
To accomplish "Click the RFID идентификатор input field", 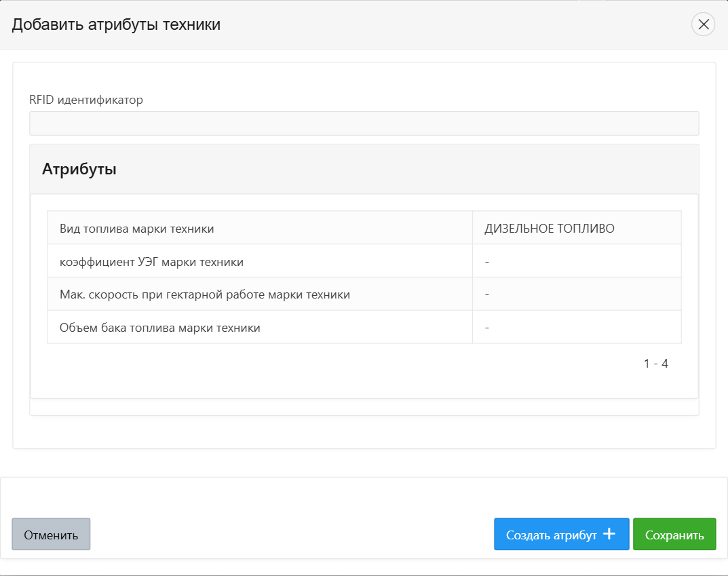I will [364, 123].
